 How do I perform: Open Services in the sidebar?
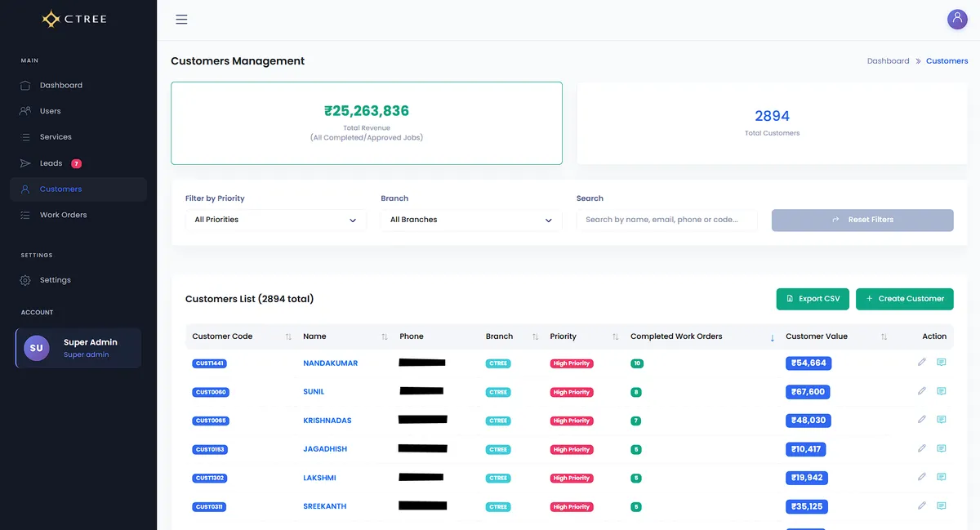(78, 137)
